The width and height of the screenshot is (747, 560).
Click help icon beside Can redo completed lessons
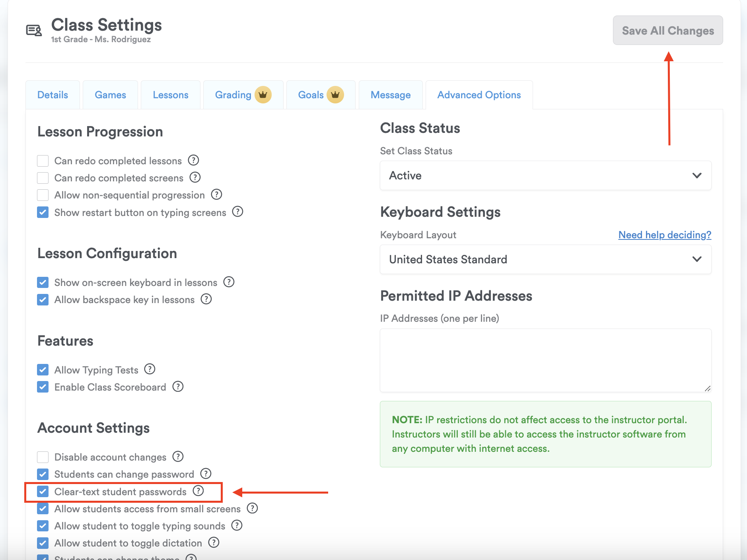click(193, 160)
